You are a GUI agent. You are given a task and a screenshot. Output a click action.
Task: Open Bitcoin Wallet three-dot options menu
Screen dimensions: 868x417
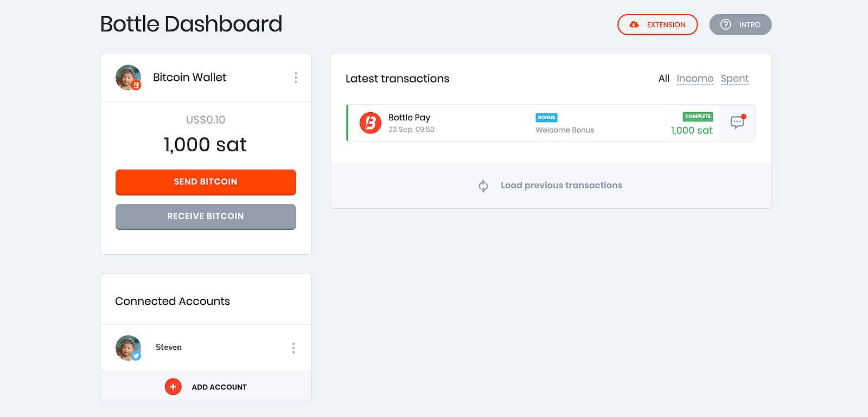[x=296, y=78]
